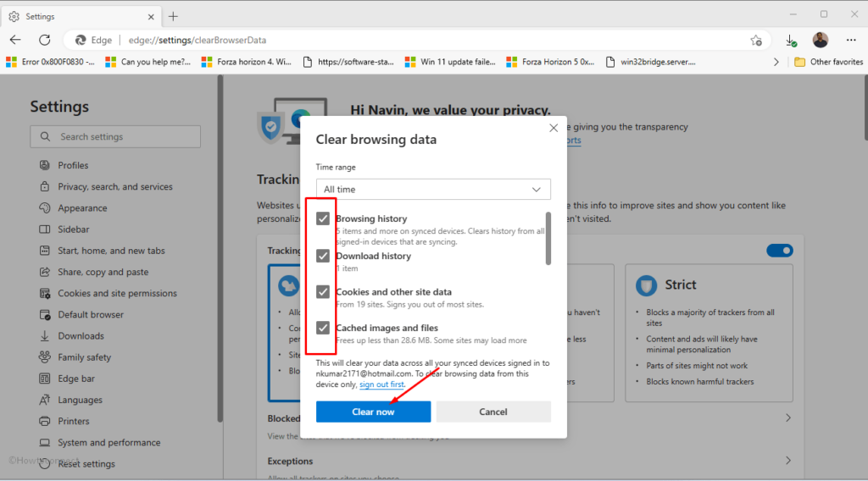Screen dimensions: 868x481
Task: Click the Family safety people icon
Action: (x=44, y=357)
